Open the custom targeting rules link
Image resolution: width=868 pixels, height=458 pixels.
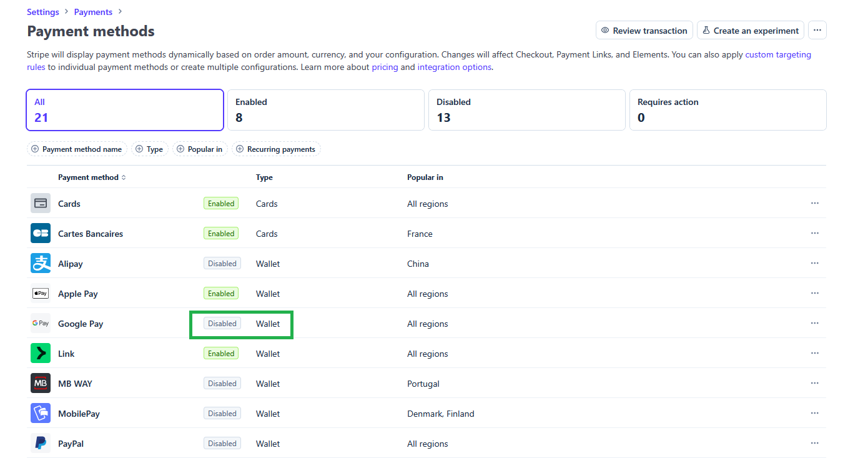click(x=777, y=55)
